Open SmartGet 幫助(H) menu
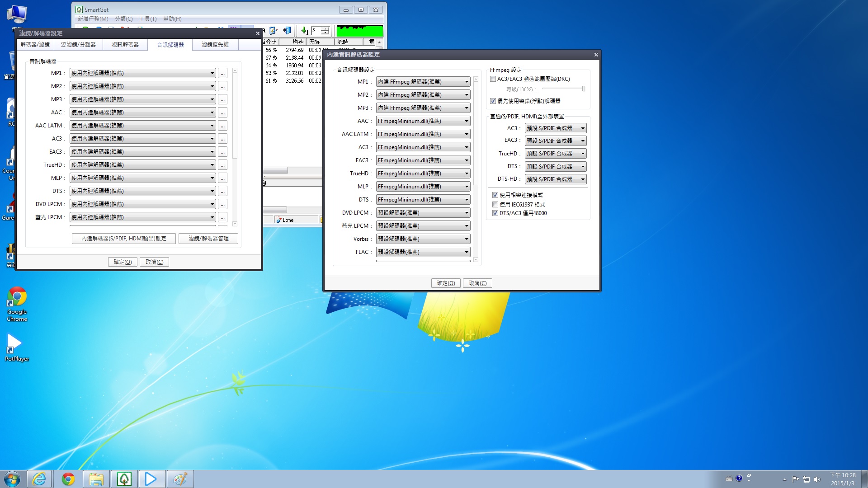Screen dimensions: 868x488 172,19
